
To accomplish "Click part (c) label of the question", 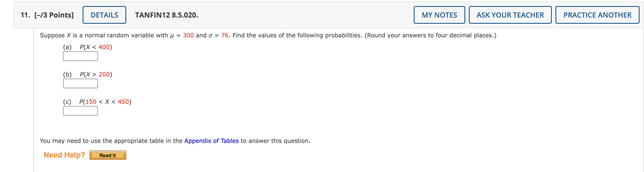I will pos(67,101).
